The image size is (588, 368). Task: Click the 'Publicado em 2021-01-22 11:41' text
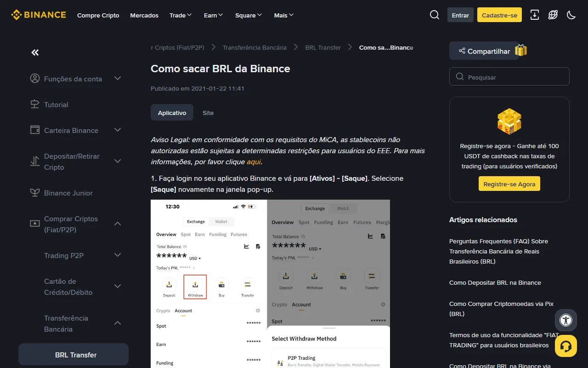[198, 88]
